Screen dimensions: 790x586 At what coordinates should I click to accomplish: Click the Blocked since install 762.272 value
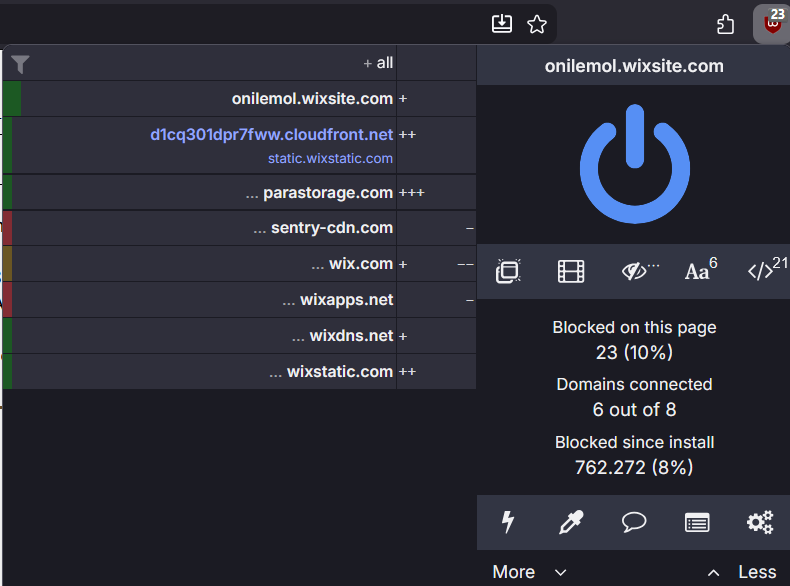point(634,468)
